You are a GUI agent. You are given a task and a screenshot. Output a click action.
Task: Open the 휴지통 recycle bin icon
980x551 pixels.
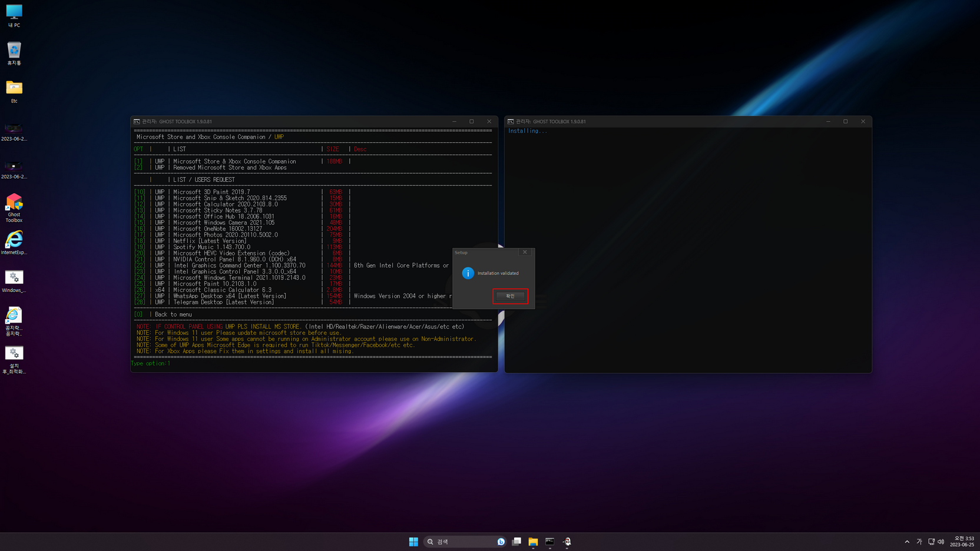pyautogui.click(x=14, y=54)
